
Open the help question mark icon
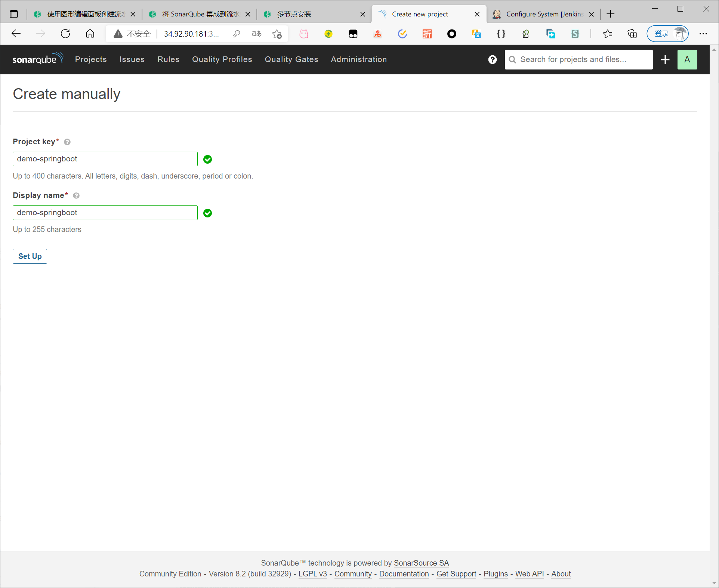click(x=492, y=59)
